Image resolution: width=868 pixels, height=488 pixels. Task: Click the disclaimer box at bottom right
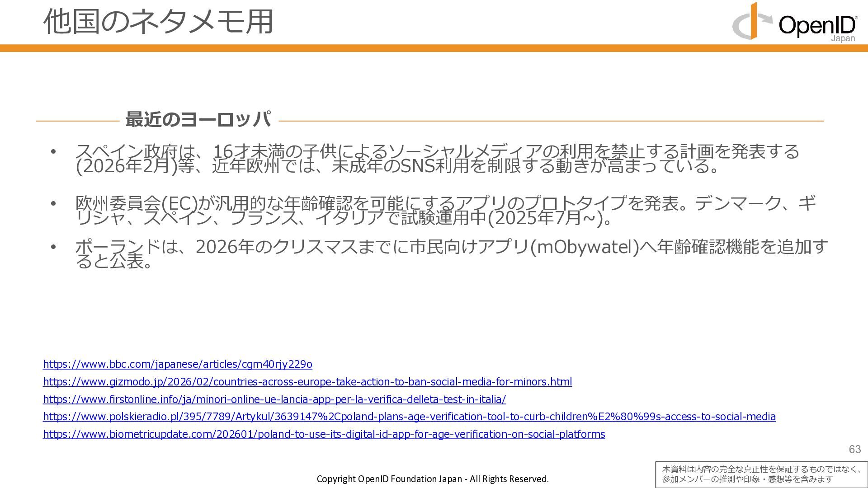761,474
